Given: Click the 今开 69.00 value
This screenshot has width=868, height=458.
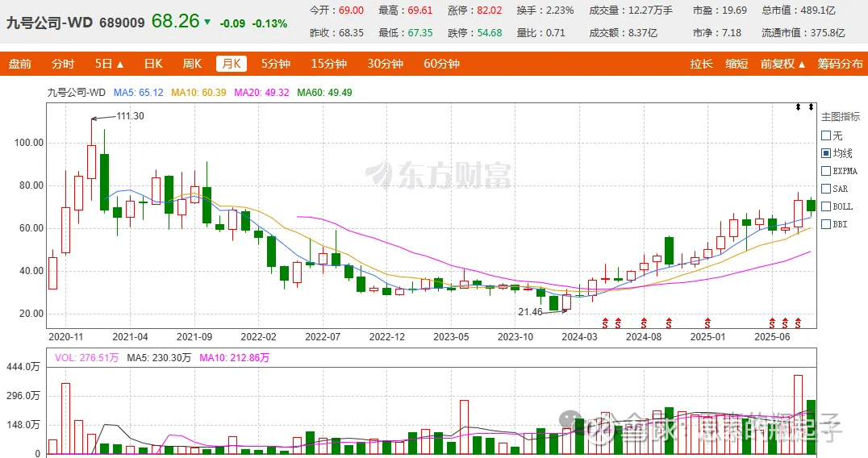Looking at the screenshot, I should point(352,10).
